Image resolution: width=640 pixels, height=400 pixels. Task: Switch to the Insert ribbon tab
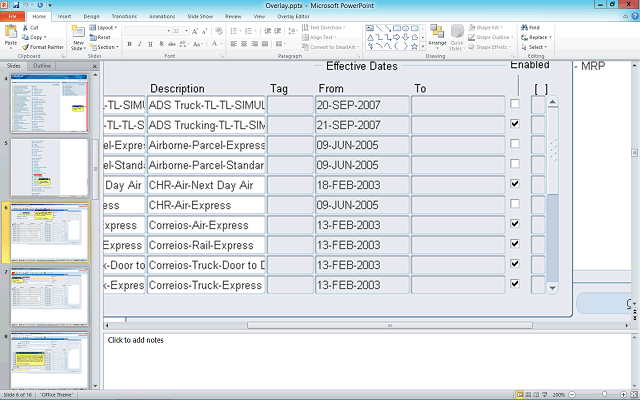pos(64,17)
